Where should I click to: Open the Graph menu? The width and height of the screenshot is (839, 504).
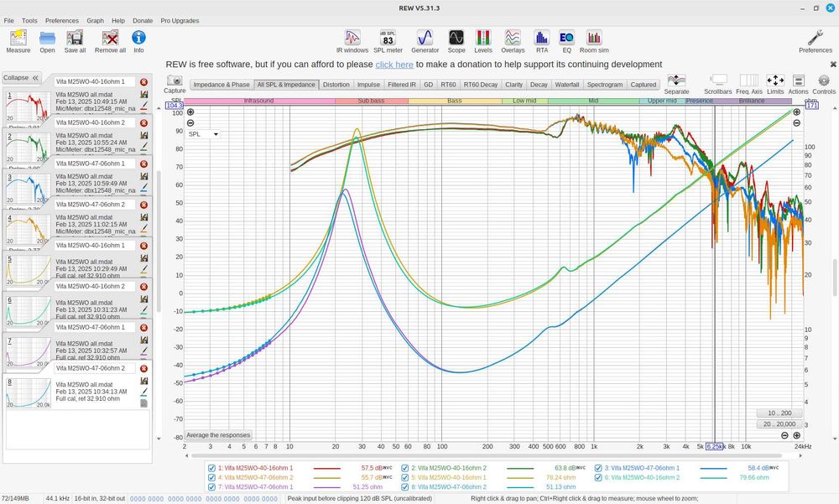pos(96,21)
